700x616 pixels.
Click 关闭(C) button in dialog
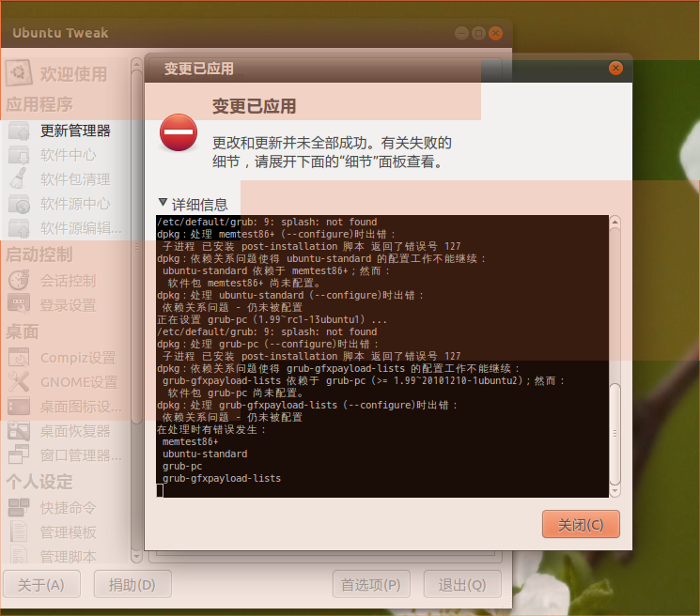pyautogui.click(x=581, y=524)
